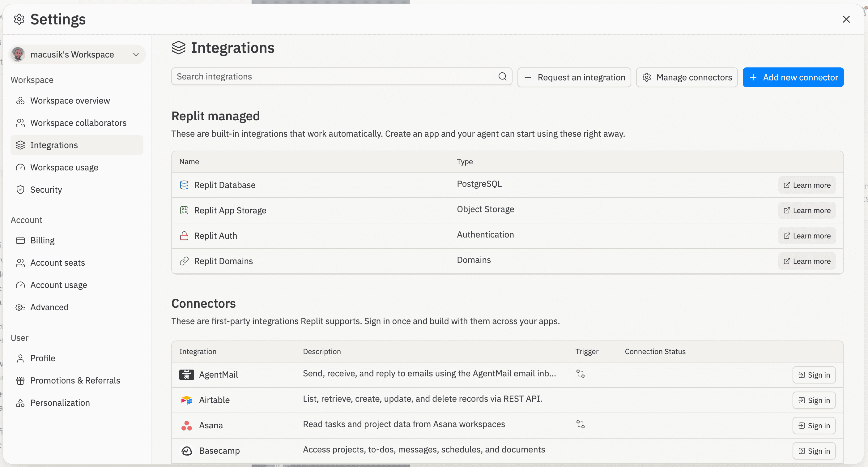The image size is (868, 467).
Task: Open Account seats page
Action: pyautogui.click(x=77, y=263)
